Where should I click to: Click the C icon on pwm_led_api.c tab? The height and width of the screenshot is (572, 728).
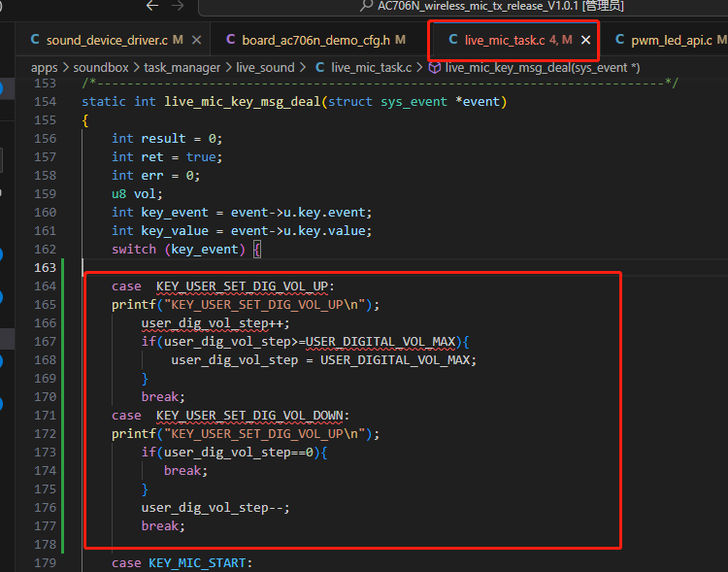[x=620, y=40]
